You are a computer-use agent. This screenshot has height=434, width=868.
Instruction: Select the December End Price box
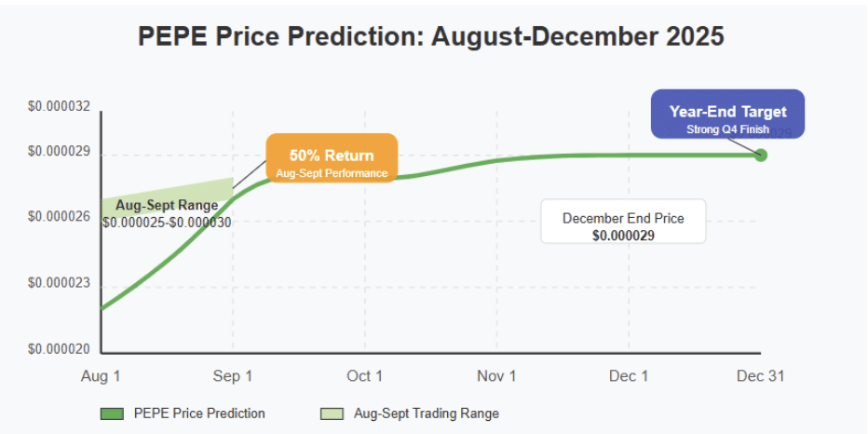(623, 222)
